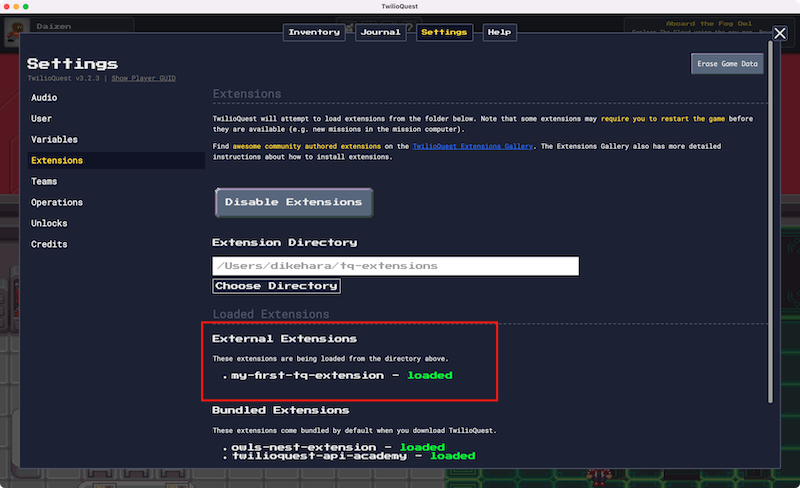Click the Show Player GUID link
This screenshot has width=800, height=488.
tap(143, 78)
